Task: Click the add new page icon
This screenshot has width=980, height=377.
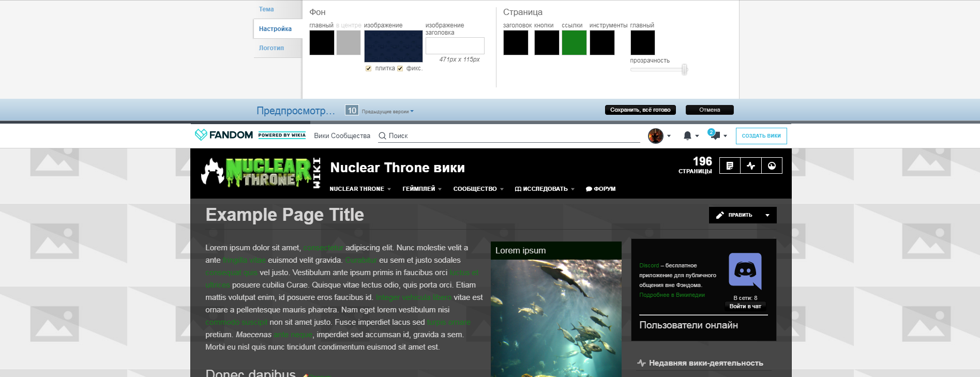Action: (730, 165)
